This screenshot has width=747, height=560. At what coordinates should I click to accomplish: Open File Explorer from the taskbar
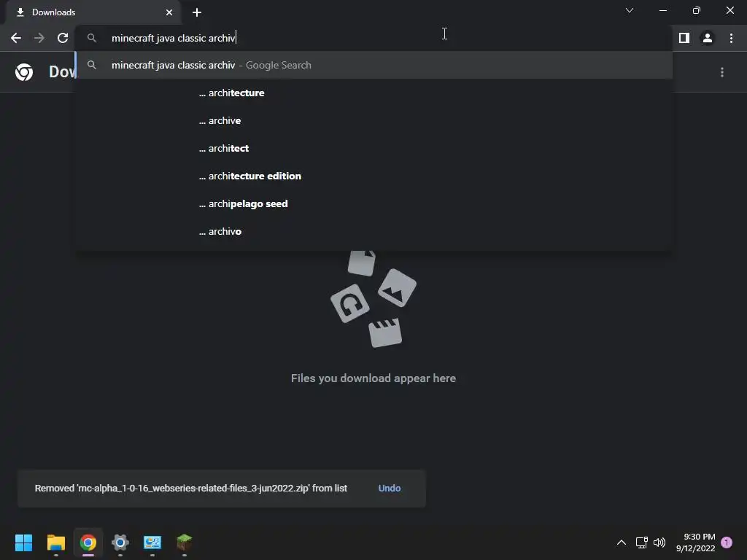[55, 542]
